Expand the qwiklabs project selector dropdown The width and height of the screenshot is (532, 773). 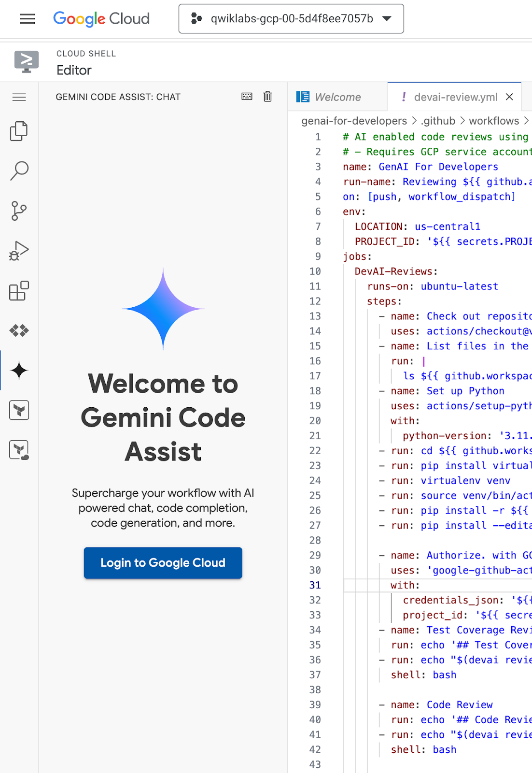[291, 19]
